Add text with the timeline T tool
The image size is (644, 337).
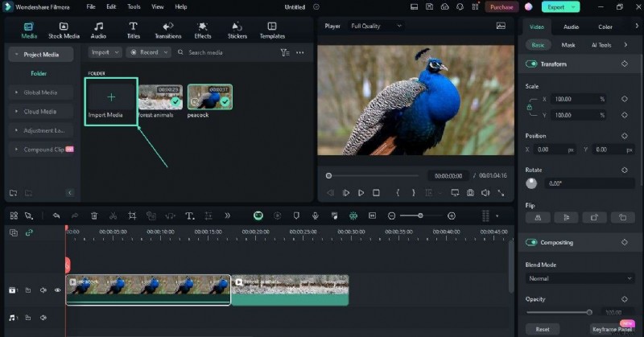(x=189, y=216)
